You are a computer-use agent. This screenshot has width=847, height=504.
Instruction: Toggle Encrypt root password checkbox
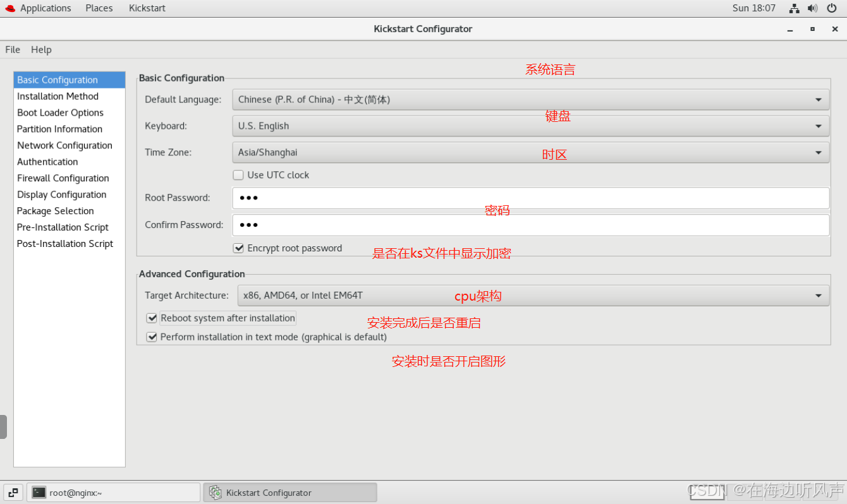[238, 248]
